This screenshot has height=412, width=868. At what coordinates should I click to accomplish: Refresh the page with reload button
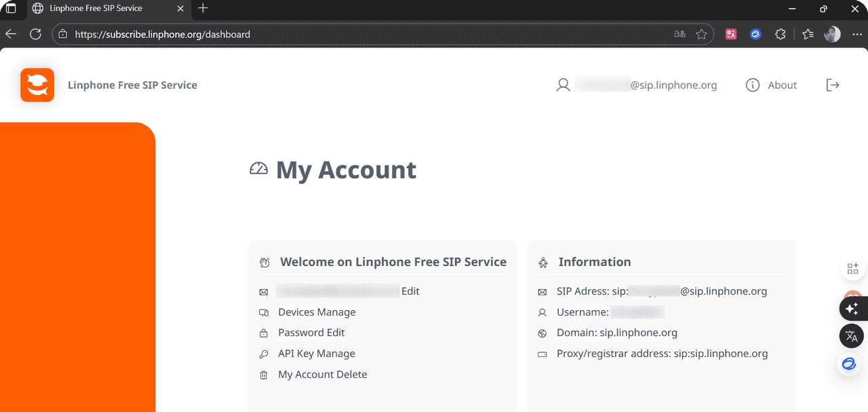[x=35, y=34]
